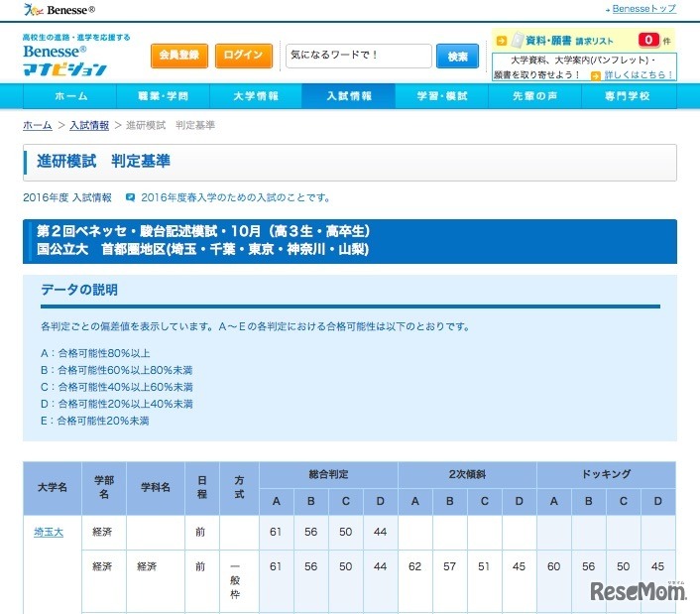
Task: Click the 会員登録 button
Action: coord(179,56)
